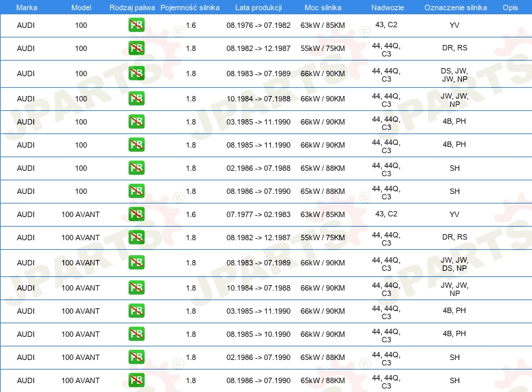This screenshot has height=392, width=532.
Task: Click the Moc silnika column header
Action: tap(322, 7)
